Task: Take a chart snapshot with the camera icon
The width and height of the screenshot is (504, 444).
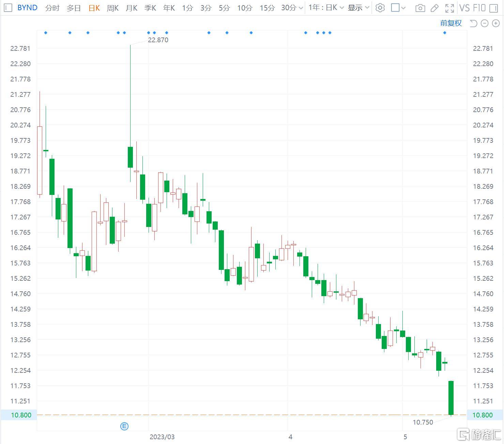Action: pyautogui.click(x=420, y=8)
